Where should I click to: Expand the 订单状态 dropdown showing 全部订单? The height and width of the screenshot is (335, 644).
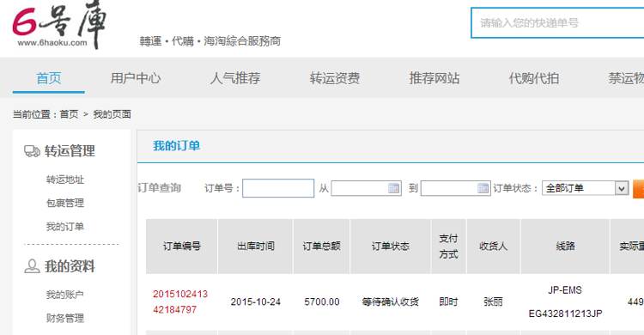[x=585, y=188]
